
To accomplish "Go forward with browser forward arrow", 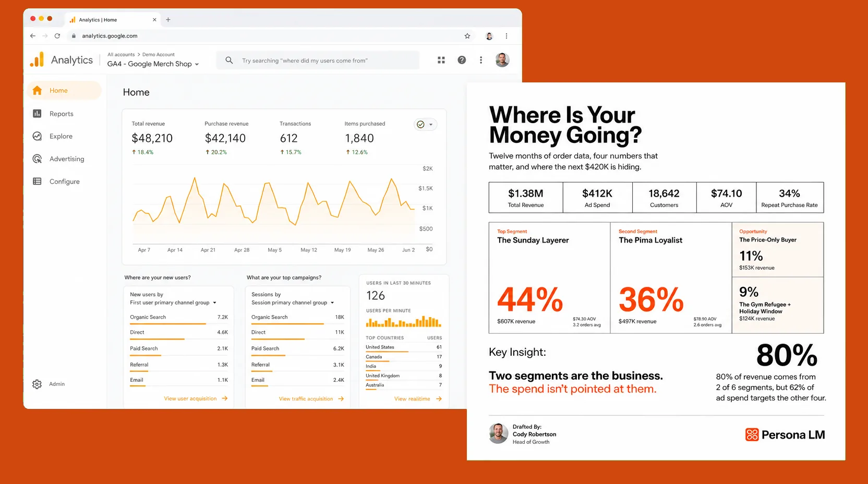I will [x=45, y=36].
